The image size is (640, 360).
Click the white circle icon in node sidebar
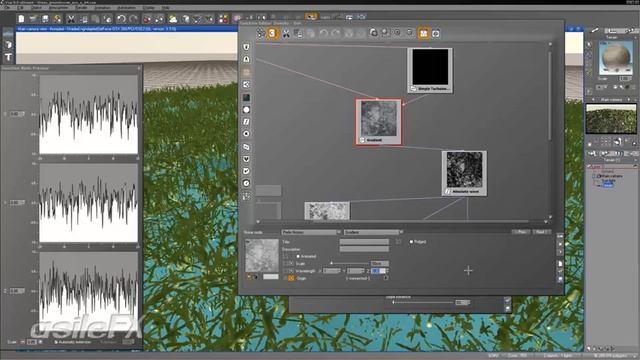pyautogui.click(x=246, y=110)
